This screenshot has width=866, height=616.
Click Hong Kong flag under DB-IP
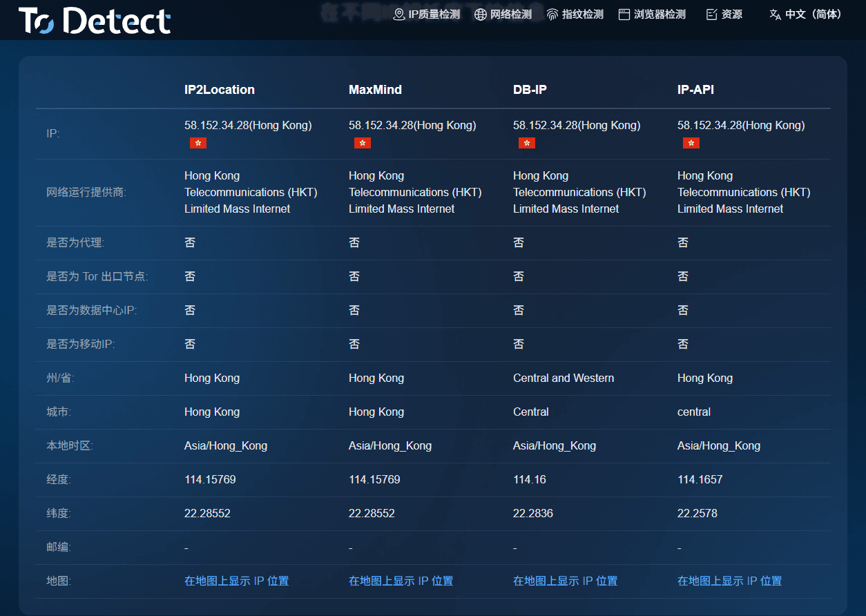pos(527,143)
